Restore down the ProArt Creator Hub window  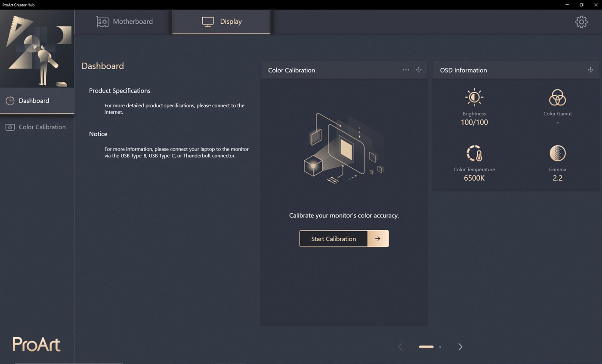point(581,5)
